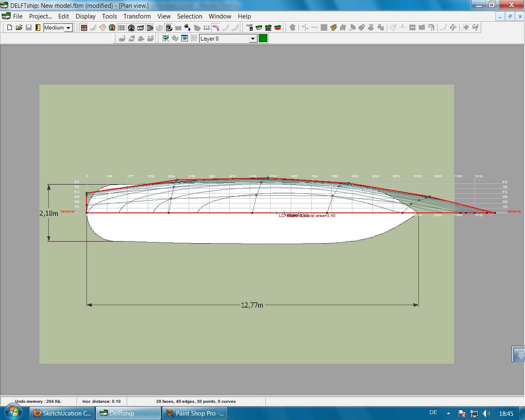Expand the Layer 0 dropdown

point(253,39)
